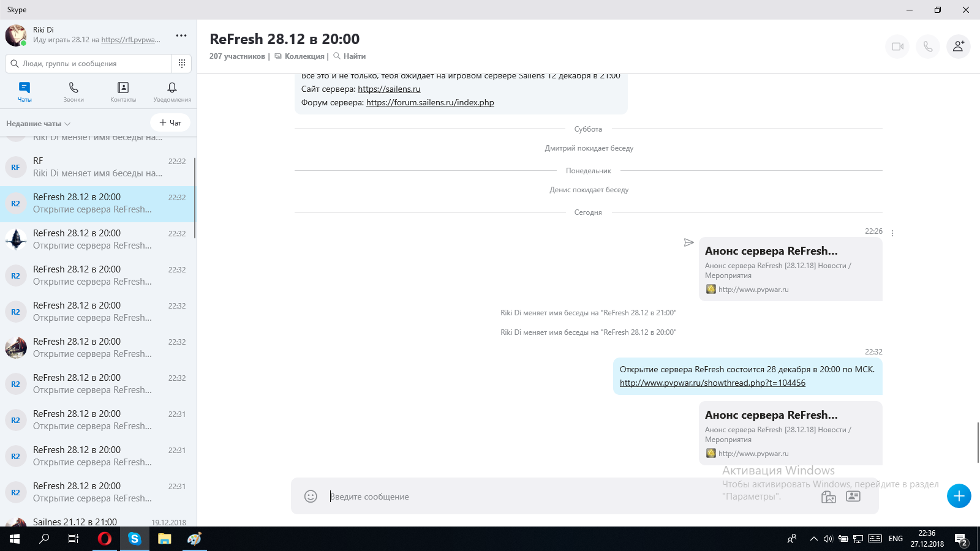Open bottom Анонс сервера ReFresh preview card

[x=790, y=433]
